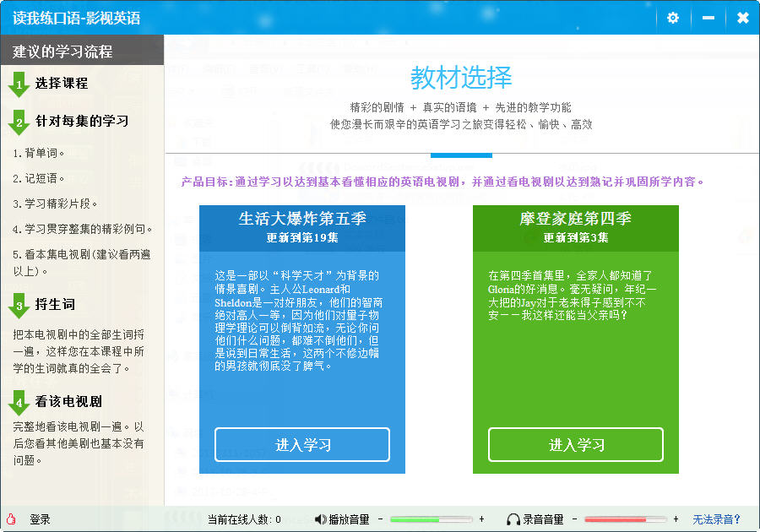Click the 选择课程 step heading
Image resolution: width=760 pixels, height=532 pixels.
(x=62, y=84)
